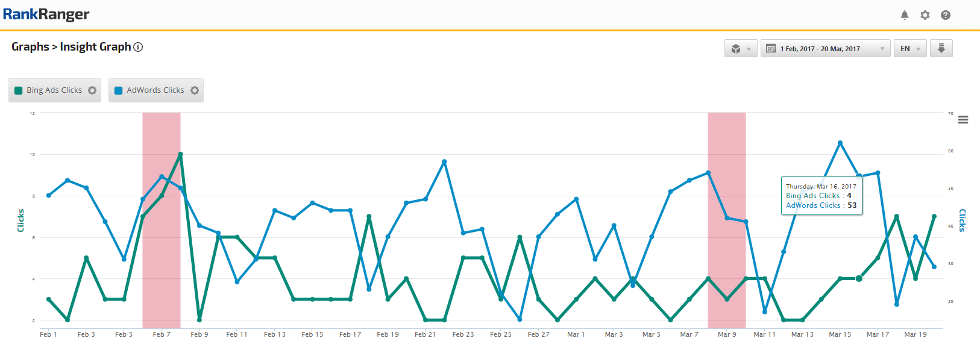Open the date range picker dropdown

[x=825, y=49]
